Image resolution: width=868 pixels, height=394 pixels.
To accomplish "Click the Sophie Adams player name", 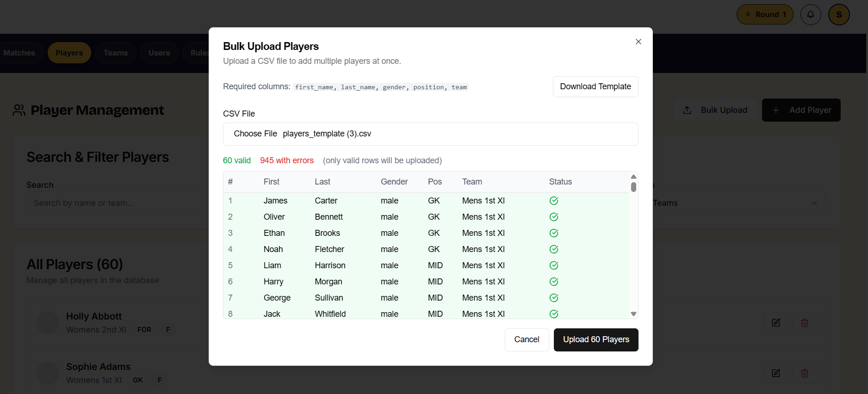I will pos(98,367).
